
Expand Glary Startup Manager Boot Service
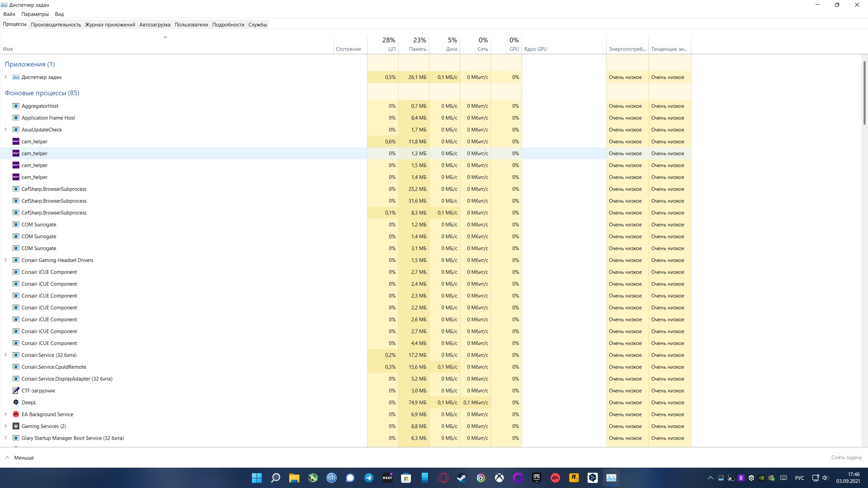coord(5,438)
